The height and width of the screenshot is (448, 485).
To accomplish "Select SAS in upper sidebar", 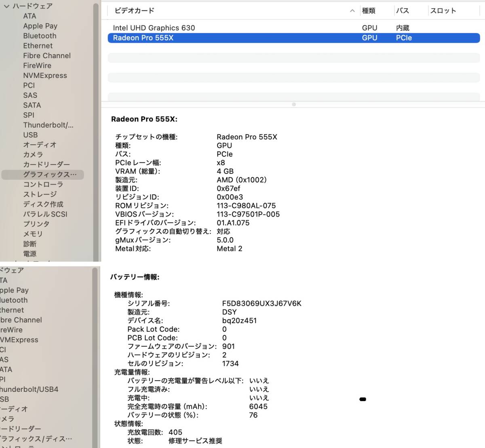I will (x=30, y=95).
